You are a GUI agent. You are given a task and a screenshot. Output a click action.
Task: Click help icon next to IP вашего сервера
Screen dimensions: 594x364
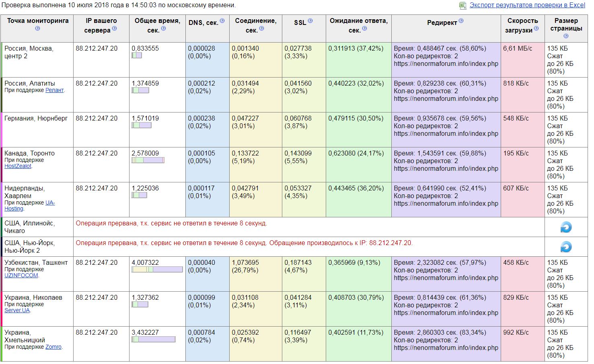(114, 29)
